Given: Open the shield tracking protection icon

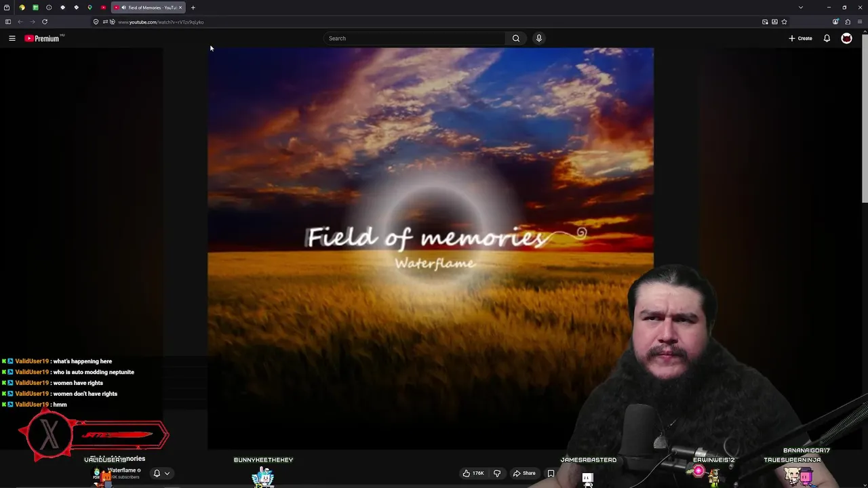Looking at the screenshot, I should (x=96, y=22).
